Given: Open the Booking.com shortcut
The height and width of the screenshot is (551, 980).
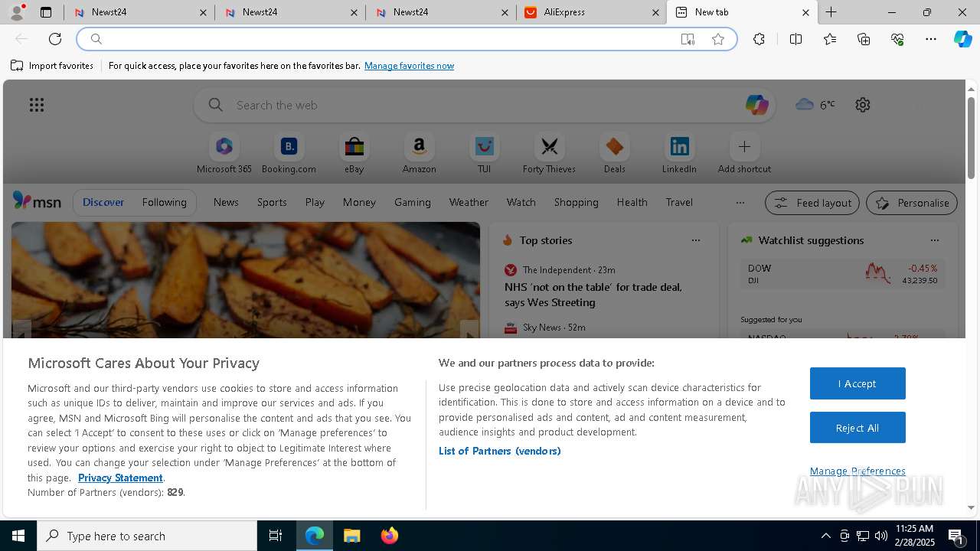Looking at the screenshot, I should click(289, 153).
